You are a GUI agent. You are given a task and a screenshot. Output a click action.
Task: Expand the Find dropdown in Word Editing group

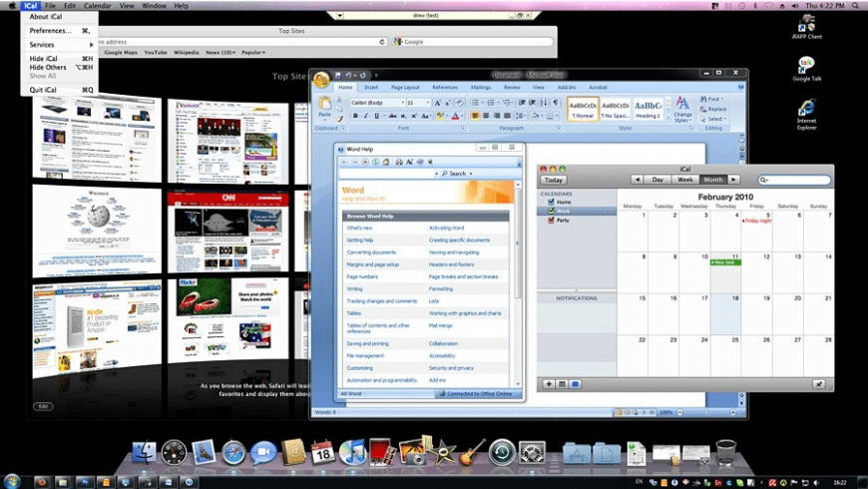pos(722,99)
